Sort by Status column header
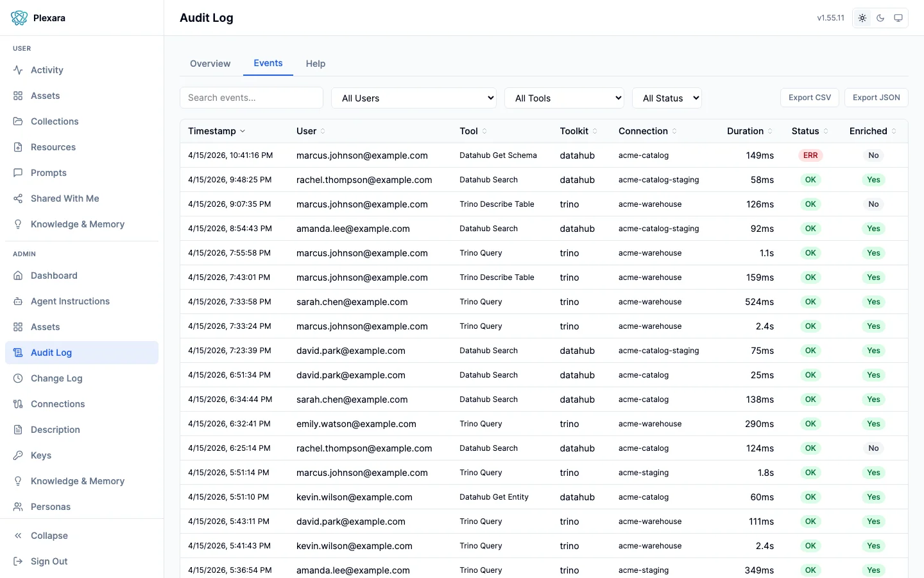The height and width of the screenshot is (578, 924). 810,131
